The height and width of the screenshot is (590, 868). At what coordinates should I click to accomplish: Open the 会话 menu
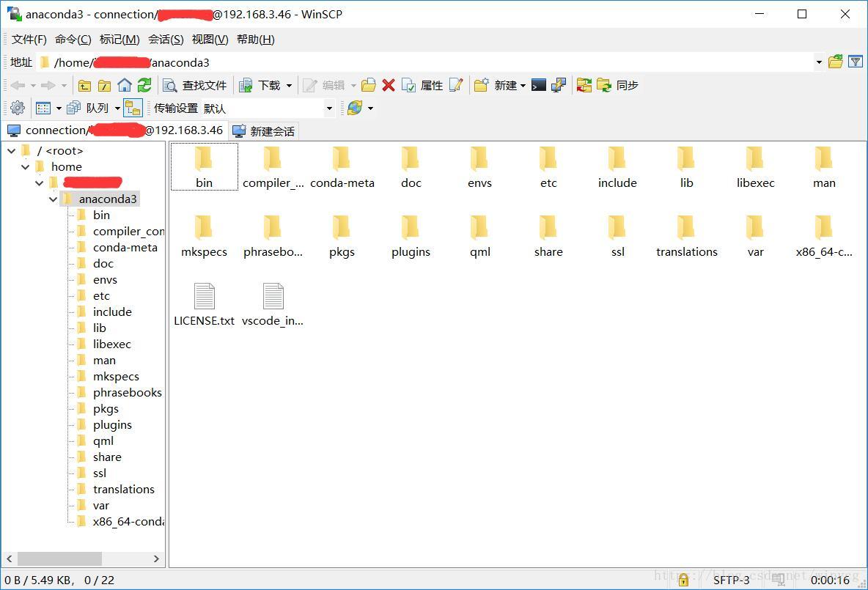166,39
